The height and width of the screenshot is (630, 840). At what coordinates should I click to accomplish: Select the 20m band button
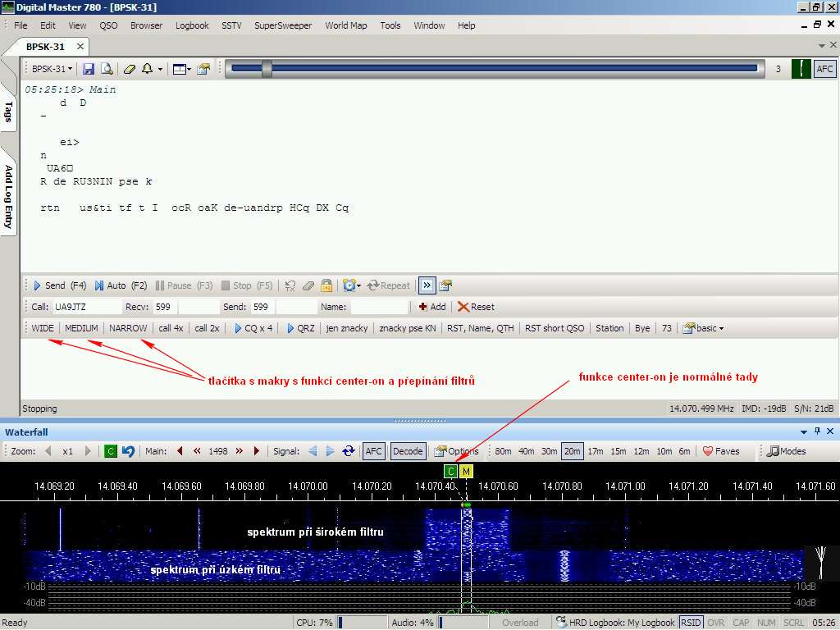click(572, 451)
